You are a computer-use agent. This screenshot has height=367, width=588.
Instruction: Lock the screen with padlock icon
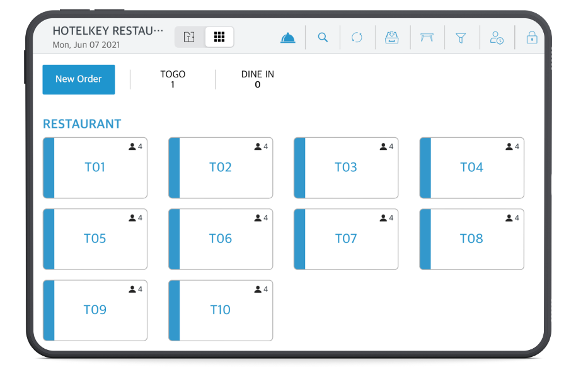(x=532, y=37)
